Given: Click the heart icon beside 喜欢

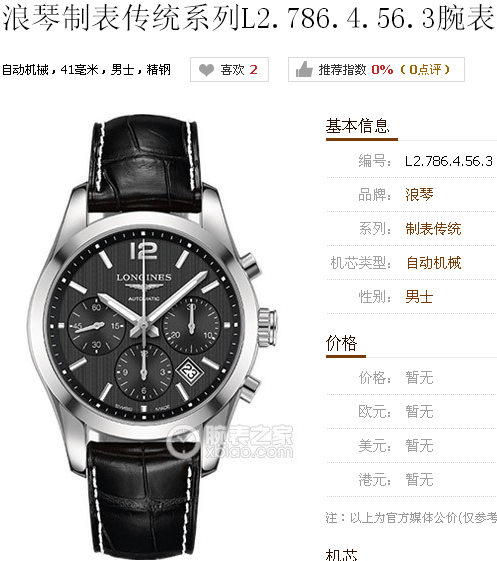Looking at the screenshot, I should click(206, 70).
